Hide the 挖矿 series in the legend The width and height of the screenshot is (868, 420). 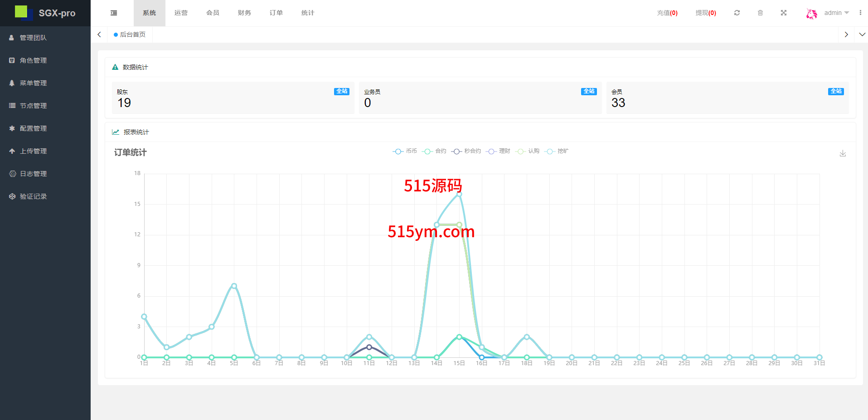(x=557, y=151)
